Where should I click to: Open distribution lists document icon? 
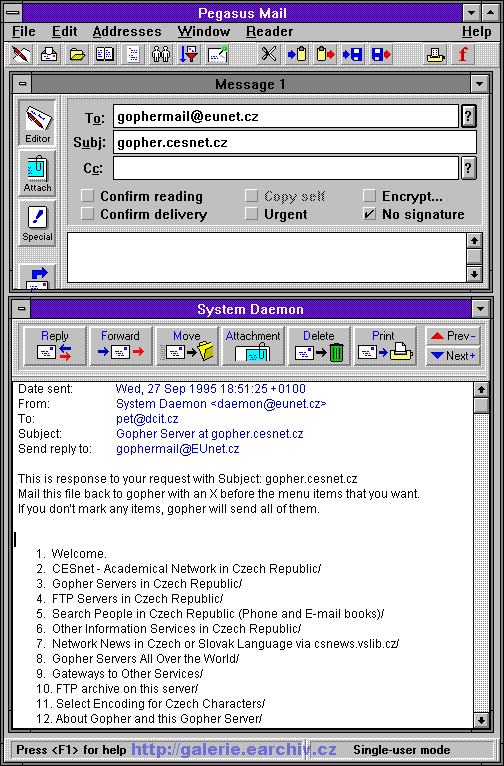[x=133, y=54]
